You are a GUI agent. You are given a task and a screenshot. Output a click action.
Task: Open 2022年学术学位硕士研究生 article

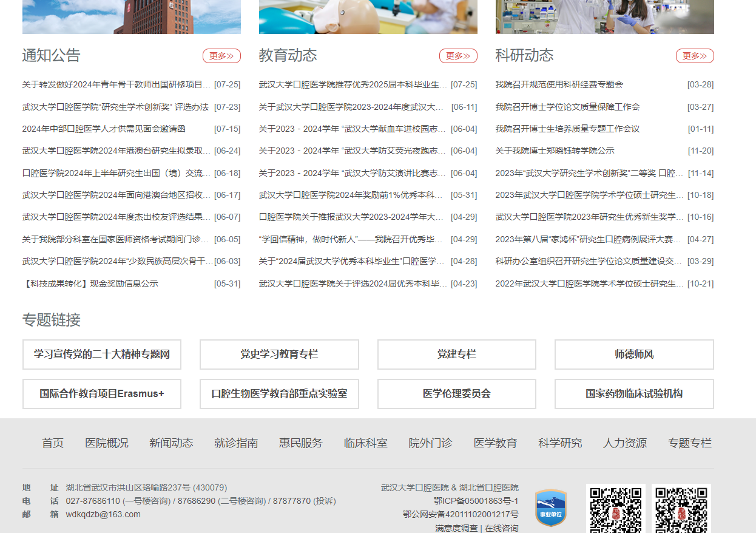click(x=590, y=283)
